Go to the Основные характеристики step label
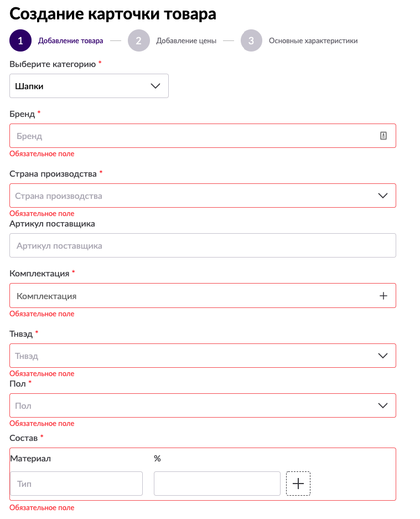Image resolution: width=420 pixels, height=519 pixels. pos(313,40)
